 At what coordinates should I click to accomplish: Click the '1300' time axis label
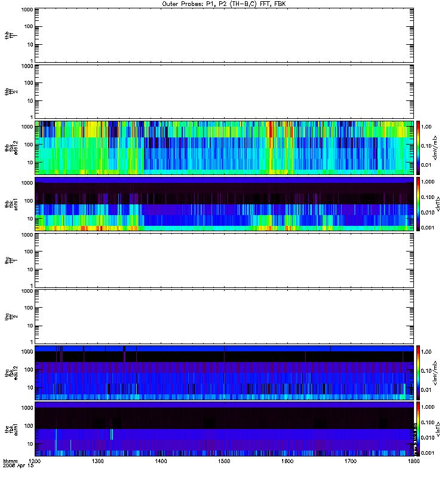[x=98, y=461]
